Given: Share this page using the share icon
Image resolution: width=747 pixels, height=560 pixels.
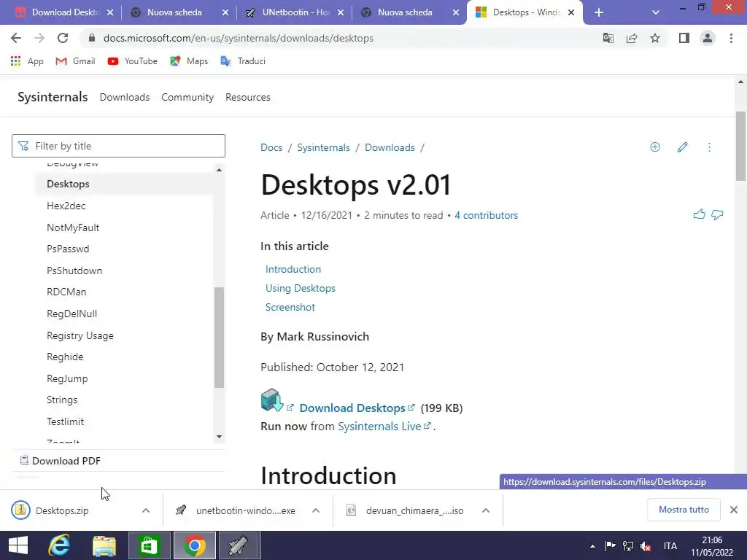Looking at the screenshot, I should click(632, 38).
